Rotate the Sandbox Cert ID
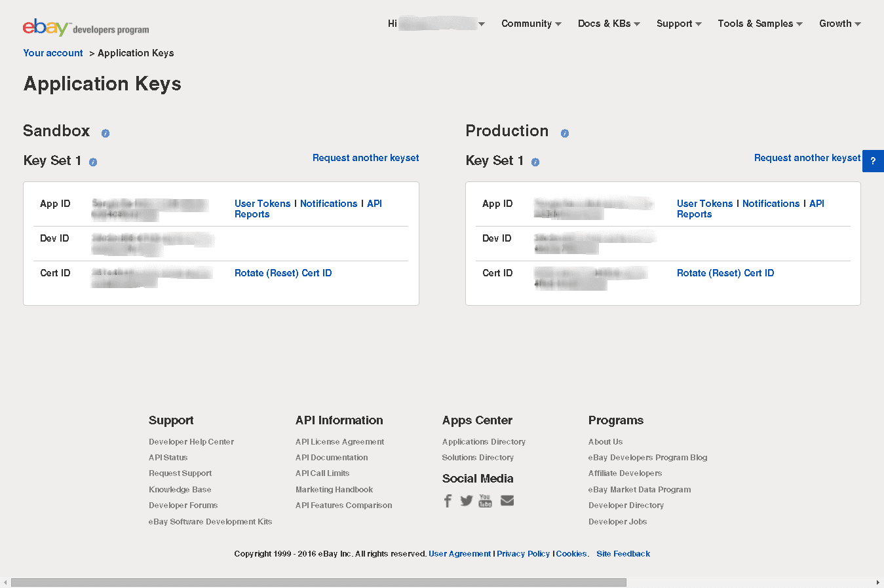 (283, 273)
